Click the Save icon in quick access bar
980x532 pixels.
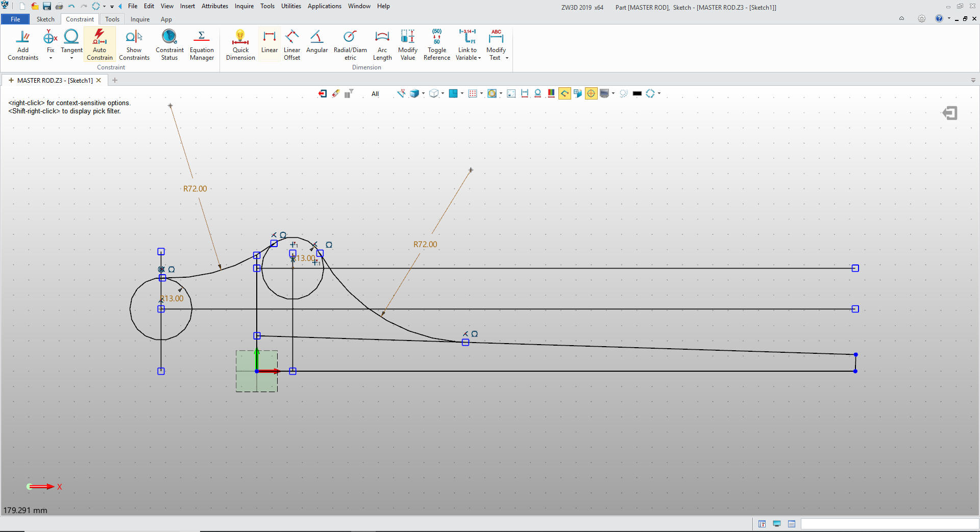tap(47, 6)
